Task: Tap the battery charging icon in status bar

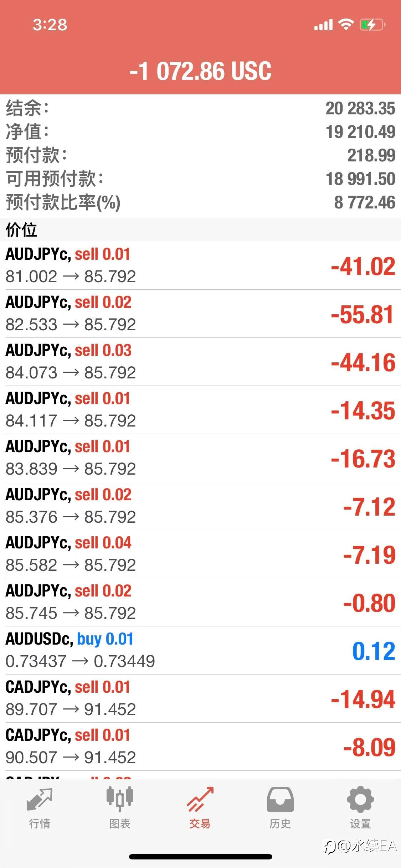Action: [x=372, y=25]
